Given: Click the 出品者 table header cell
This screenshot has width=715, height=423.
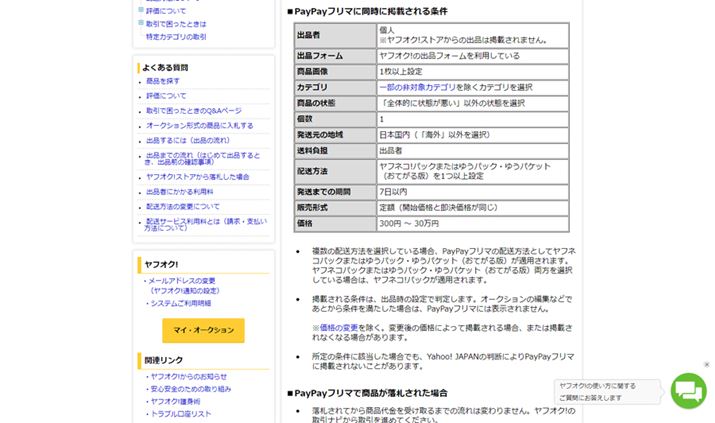Looking at the screenshot, I should [336, 35].
